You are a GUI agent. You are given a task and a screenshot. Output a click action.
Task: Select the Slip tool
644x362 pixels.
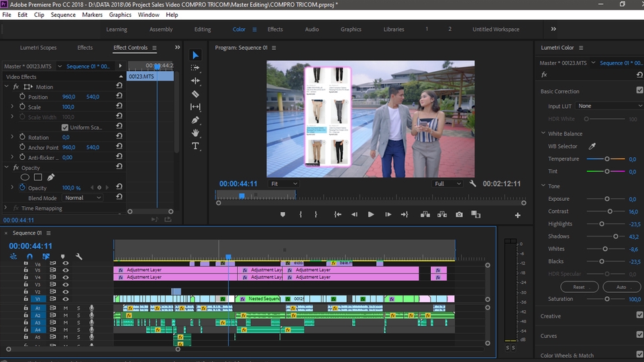coord(195,107)
